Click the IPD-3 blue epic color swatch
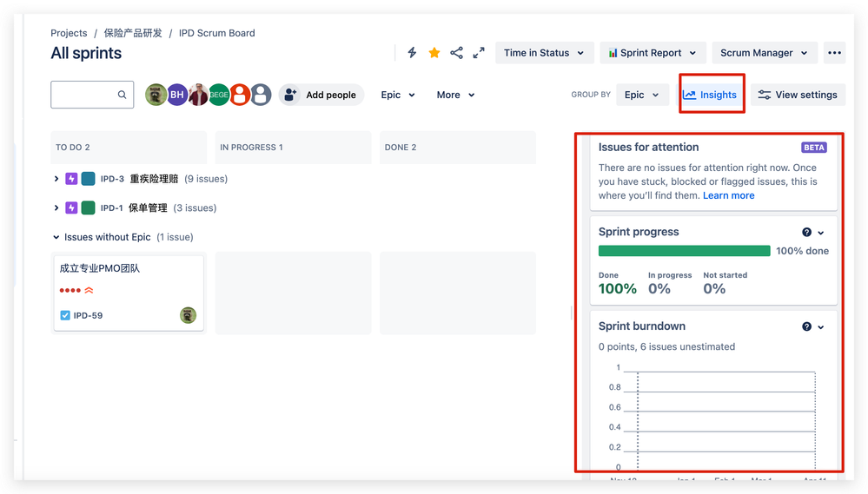This screenshot has width=868, height=494. pos(88,179)
